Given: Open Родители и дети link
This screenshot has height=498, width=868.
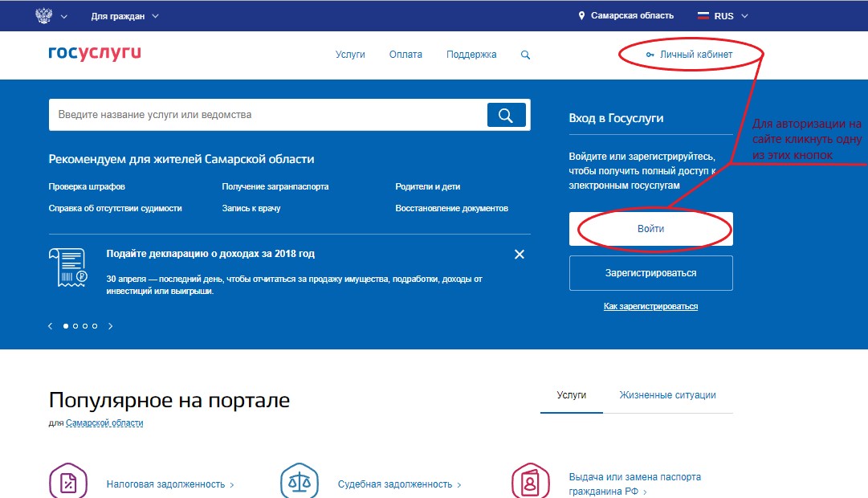Looking at the screenshot, I should point(427,186).
